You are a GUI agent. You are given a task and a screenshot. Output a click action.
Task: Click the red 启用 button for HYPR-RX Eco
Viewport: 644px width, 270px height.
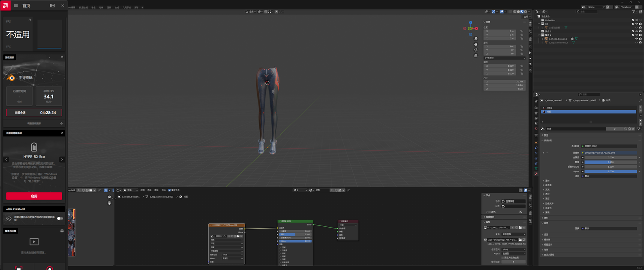34,196
